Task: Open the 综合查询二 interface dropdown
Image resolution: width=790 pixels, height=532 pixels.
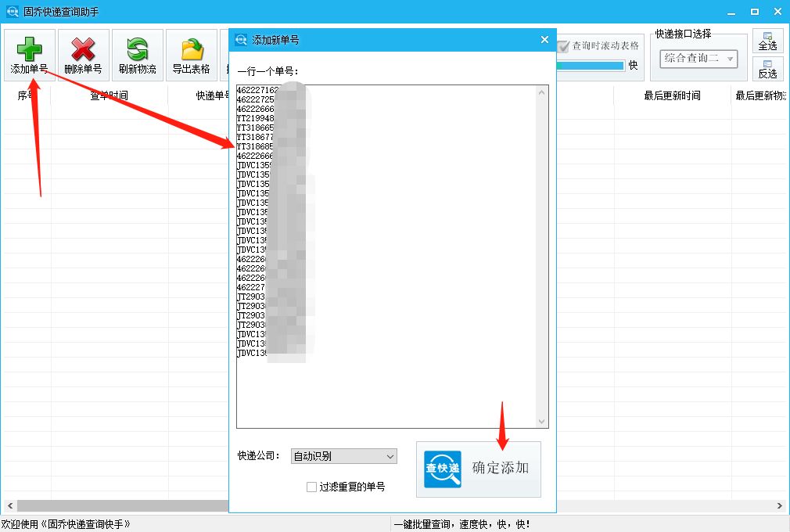Action: click(x=698, y=59)
